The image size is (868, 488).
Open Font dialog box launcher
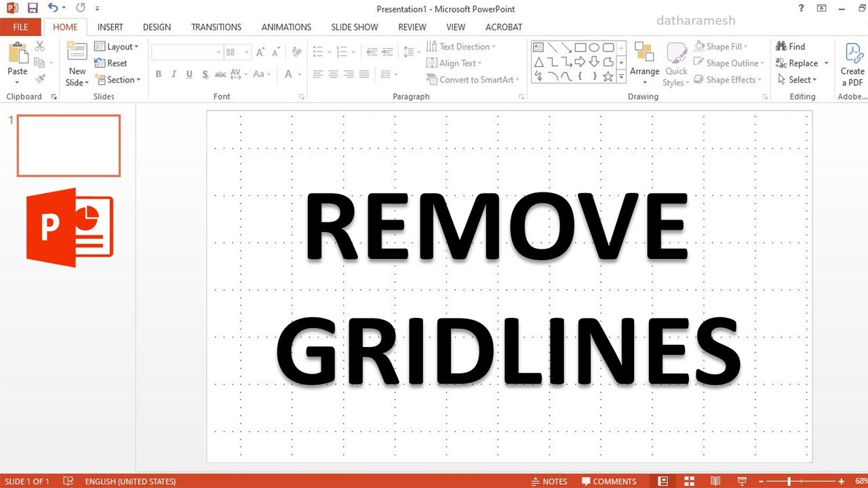click(x=301, y=97)
